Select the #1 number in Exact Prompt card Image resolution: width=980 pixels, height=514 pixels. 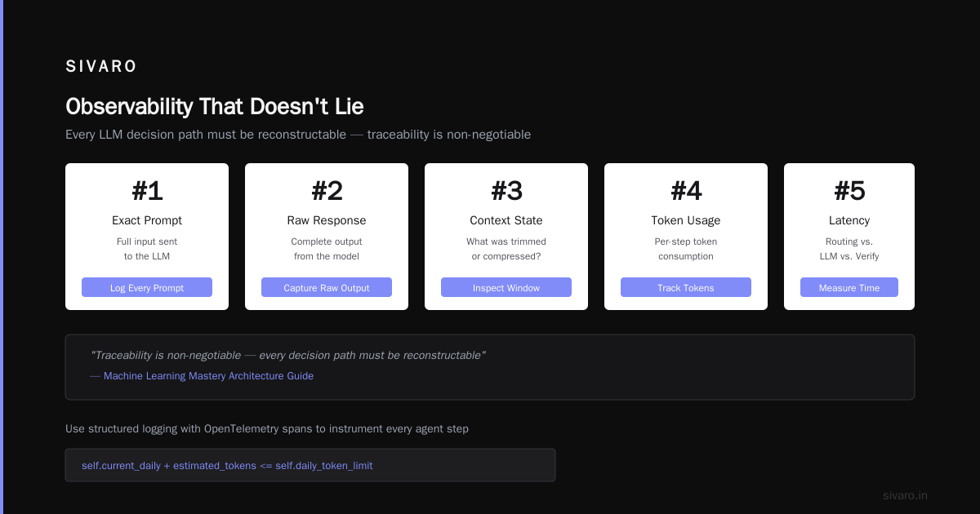tap(147, 191)
